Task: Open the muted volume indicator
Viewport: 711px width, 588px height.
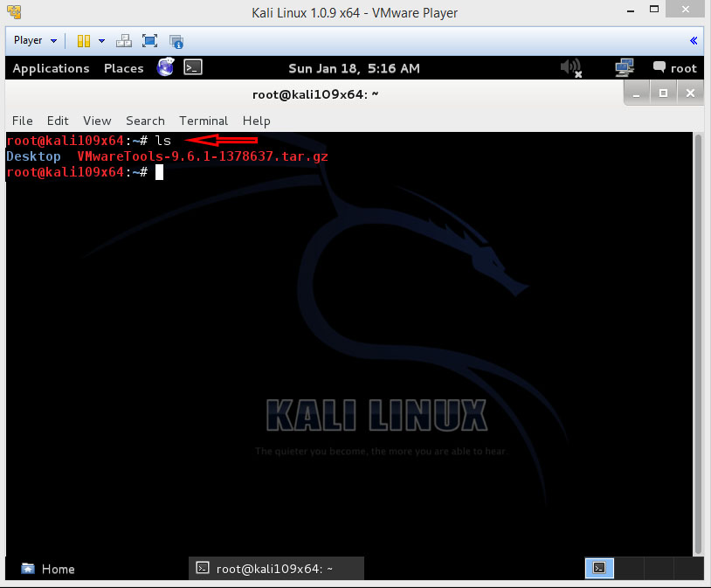Action: [x=571, y=68]
